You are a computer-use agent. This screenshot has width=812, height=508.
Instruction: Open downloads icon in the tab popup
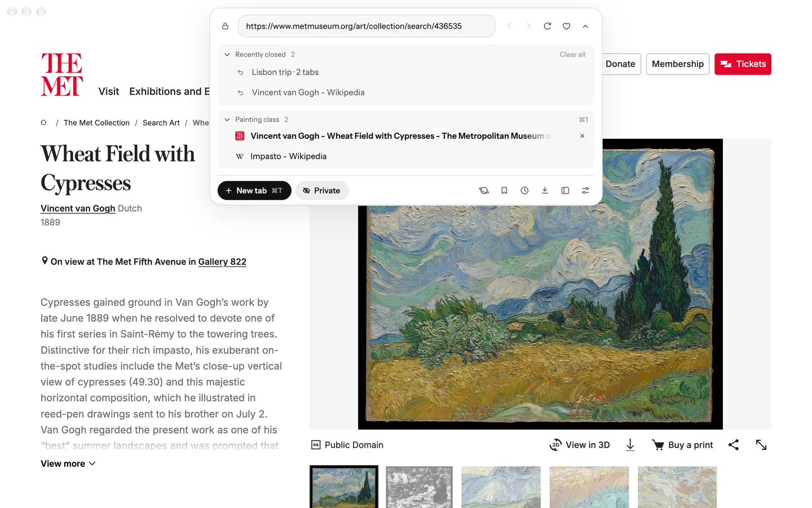545,191
